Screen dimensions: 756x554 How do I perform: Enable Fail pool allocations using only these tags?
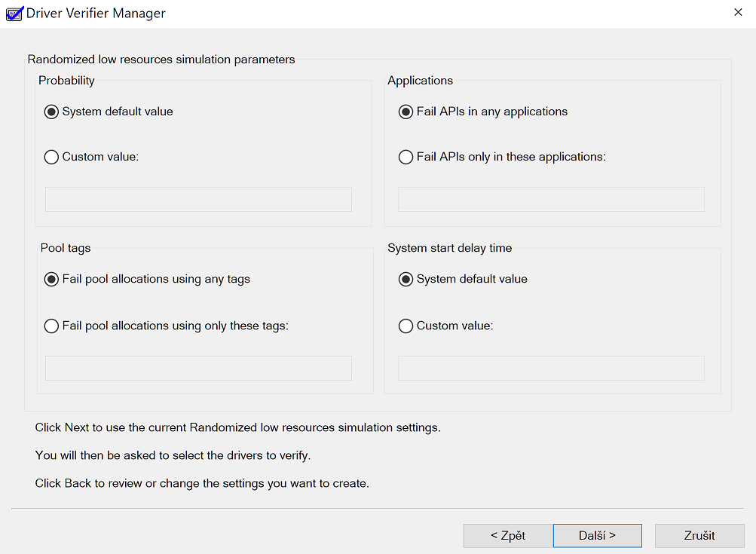pyautogui.click(x=52, y=326)
